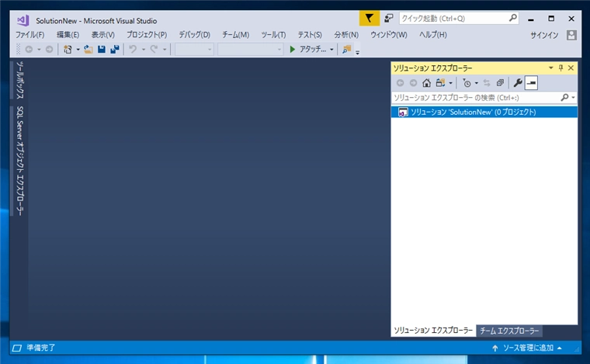Viewport: 590px width, 364px height.
Task: Open the ウィンドウ(W) menu
Action: 389,35
